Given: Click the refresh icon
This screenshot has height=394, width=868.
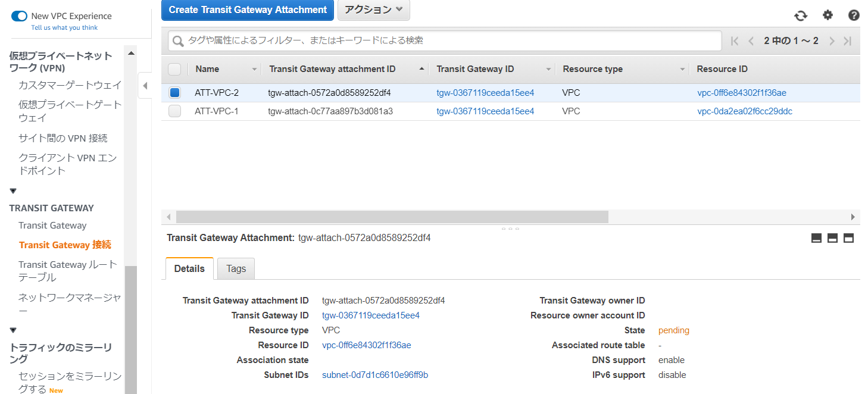Looking at the screenshot, I should 801,16.
